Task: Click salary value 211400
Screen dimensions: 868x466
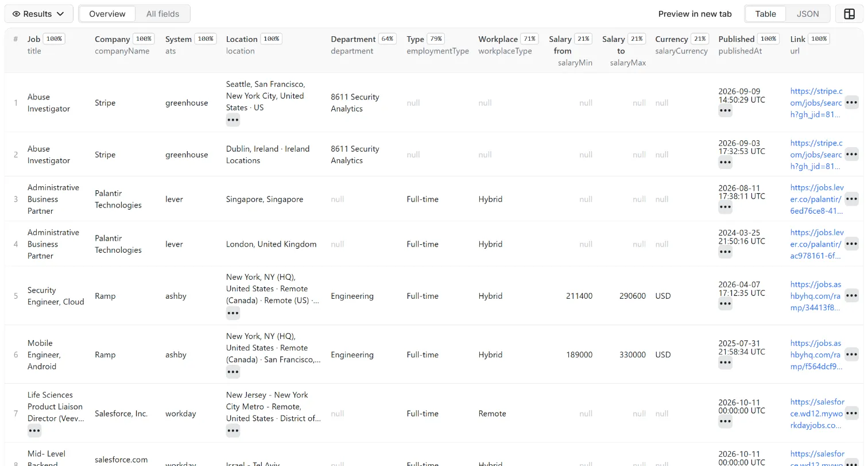Action: tap(579, 296)
